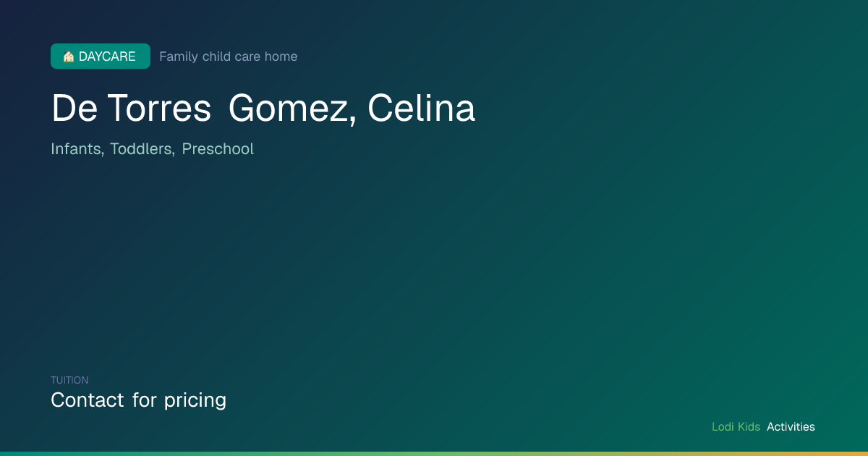Open the Activities link beside Lodi Kids
This screenshot has height=456, width=868.
coord(791,427)
